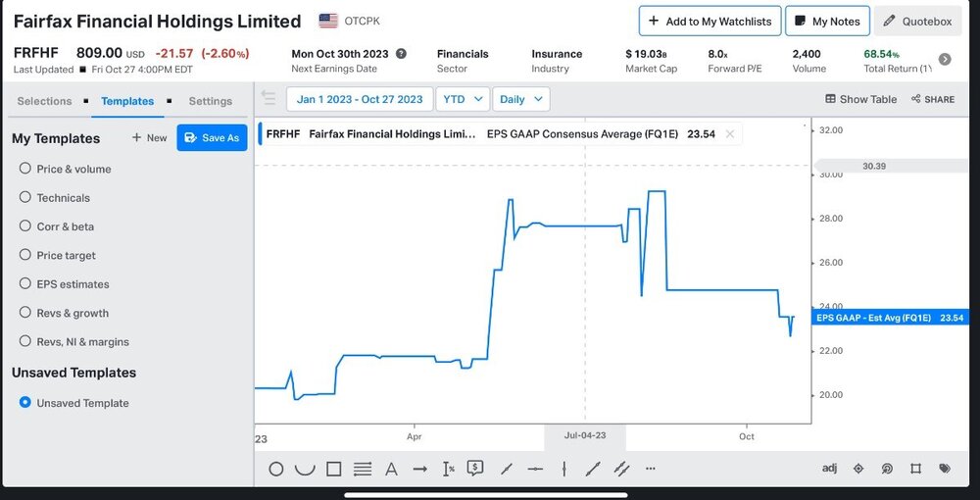Select the horizontal line tool
This screenshot has height=500, width=980.
[535, 469]
